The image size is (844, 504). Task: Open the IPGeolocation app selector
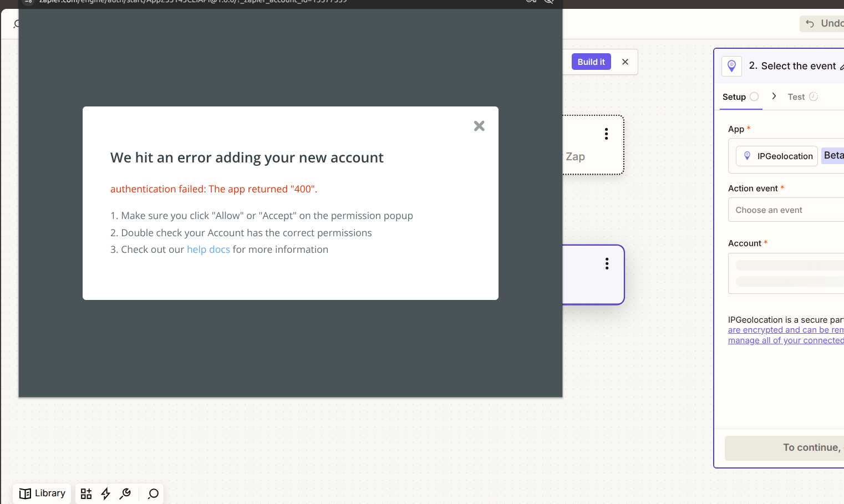point(777,156)
